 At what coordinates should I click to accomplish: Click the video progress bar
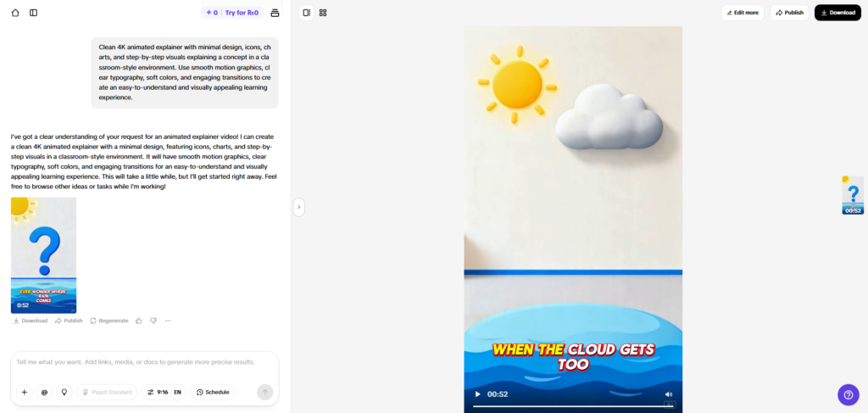(568, 405)
